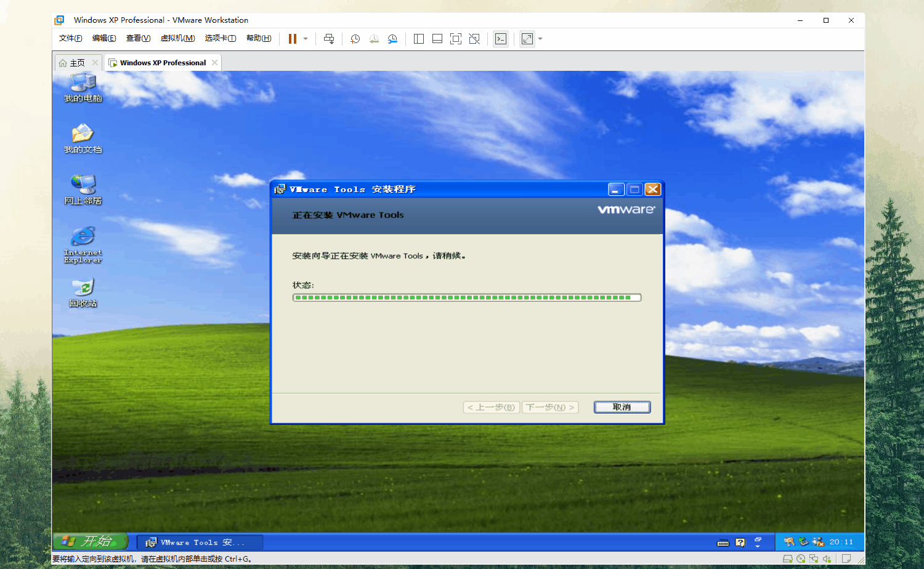Close the Windows XP Professional tab
The width and height of the screenshot is (924, 569).
click(214, 63)
